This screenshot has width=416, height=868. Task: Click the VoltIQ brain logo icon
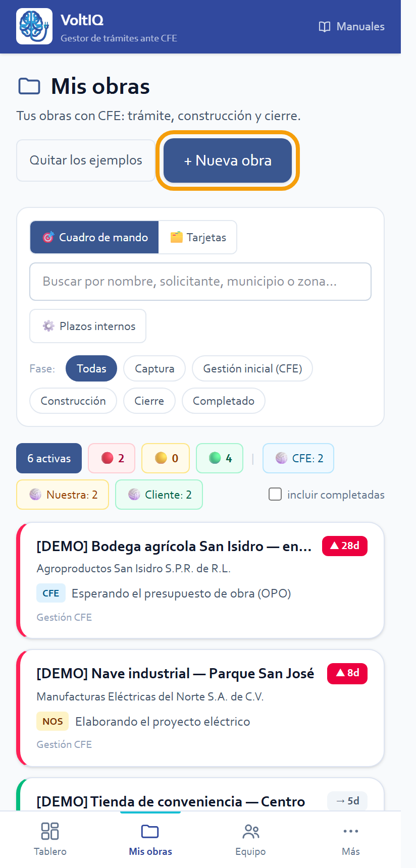tap(34, 26)
